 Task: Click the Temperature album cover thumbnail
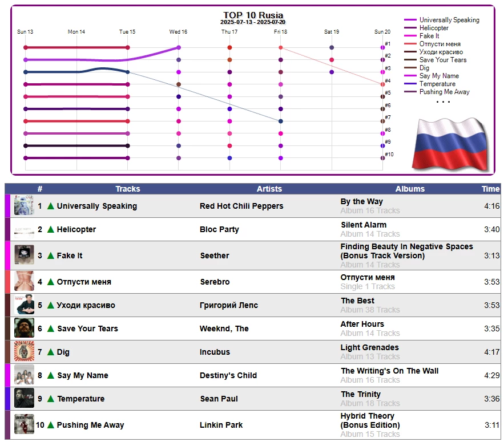24,398
